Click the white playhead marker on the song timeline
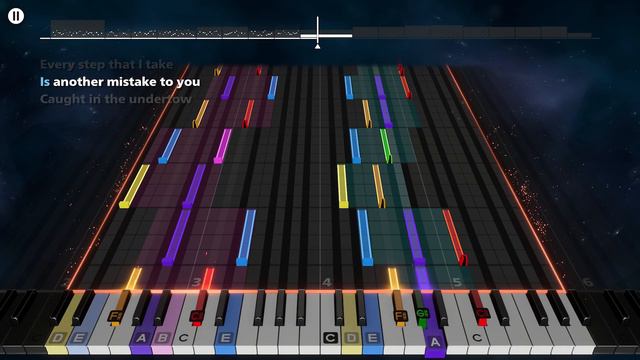This screenshot has height=360, width=640. [x=318, y=33]
